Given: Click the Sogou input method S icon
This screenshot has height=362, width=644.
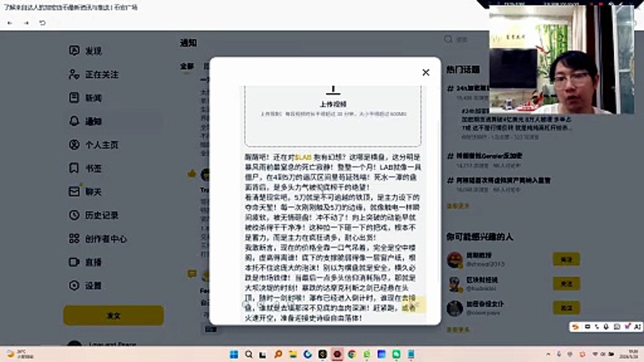Looking at the screenshot, I should (577, 327).
